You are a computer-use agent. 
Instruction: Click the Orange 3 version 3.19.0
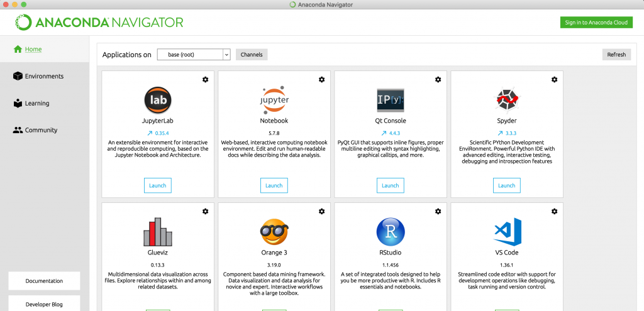(274, 265)
